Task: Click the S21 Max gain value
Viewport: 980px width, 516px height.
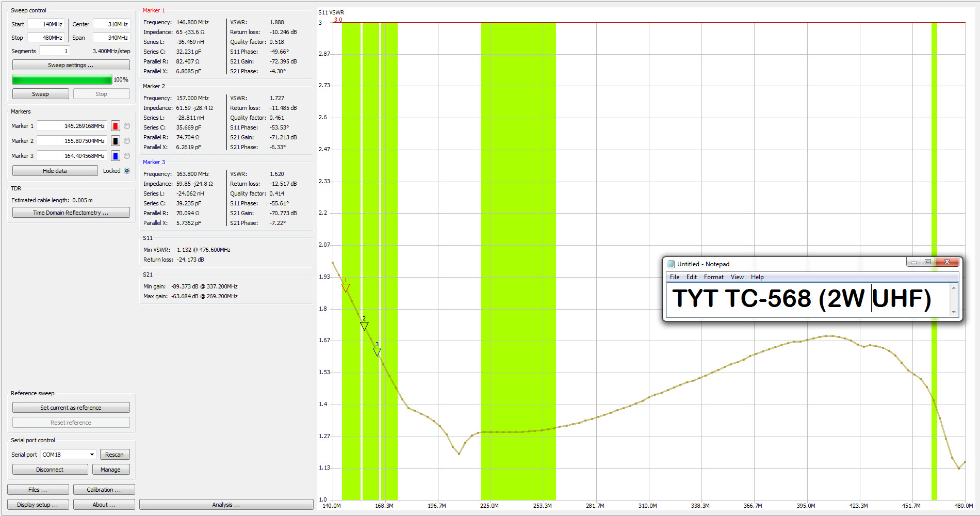Action: click(204, 296)
